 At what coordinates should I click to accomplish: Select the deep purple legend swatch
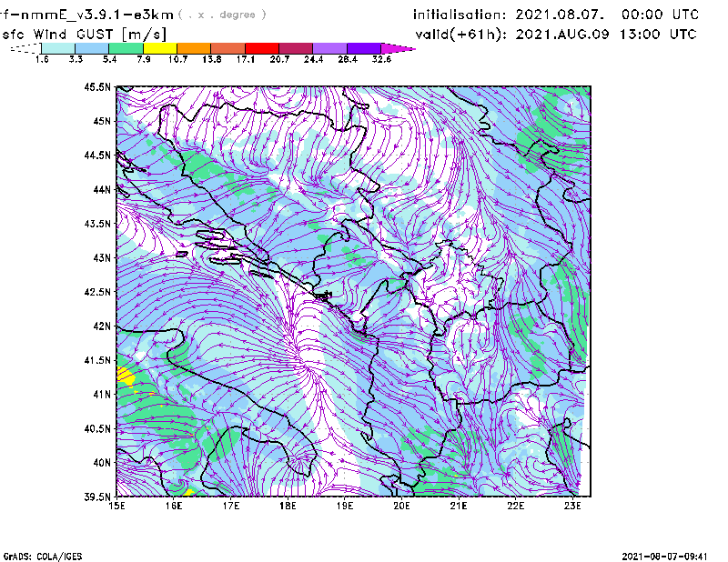click(363, 48)
